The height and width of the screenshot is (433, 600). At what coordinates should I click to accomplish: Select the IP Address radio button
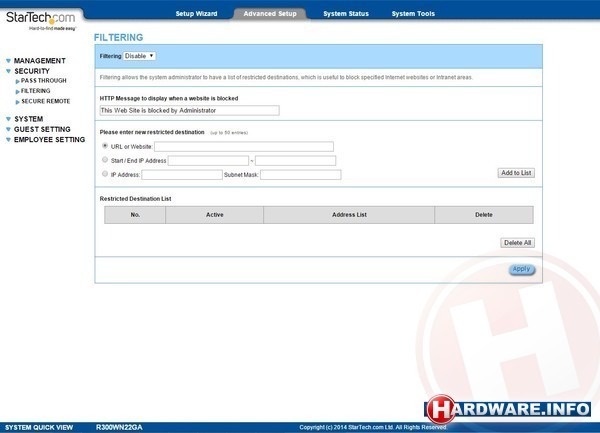click(x=105, y=174)
